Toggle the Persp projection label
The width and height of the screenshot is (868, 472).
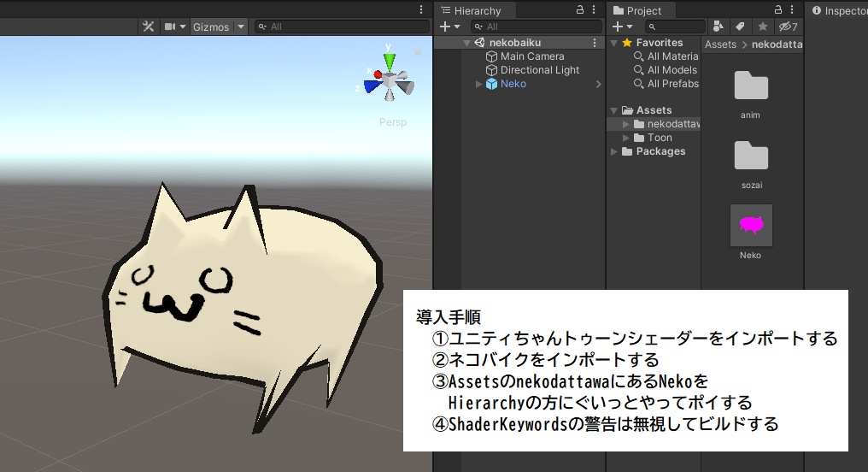(x=392, y=122)
